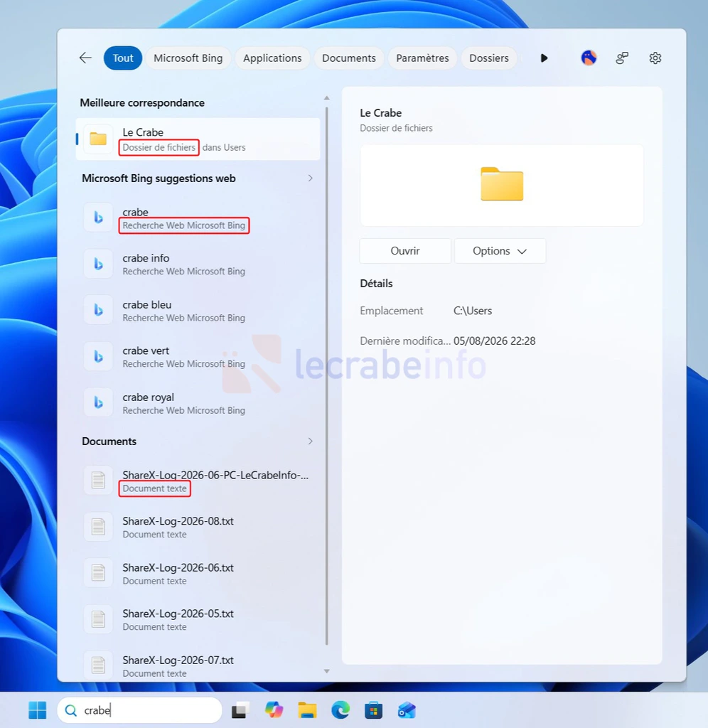This screenshot has height=728, width=708.
Task: Click Le Crabe folder icon in results
Action: 98,139
